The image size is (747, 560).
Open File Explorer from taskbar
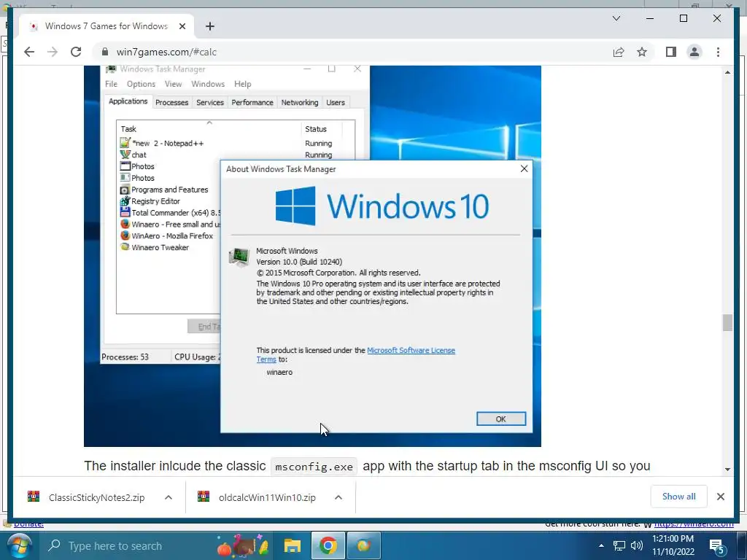(292, 545)
